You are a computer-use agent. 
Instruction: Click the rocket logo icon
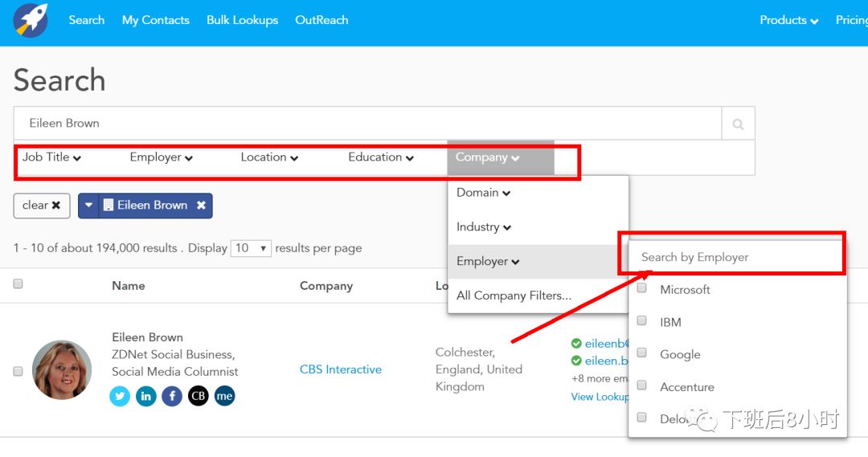point(31,21)
